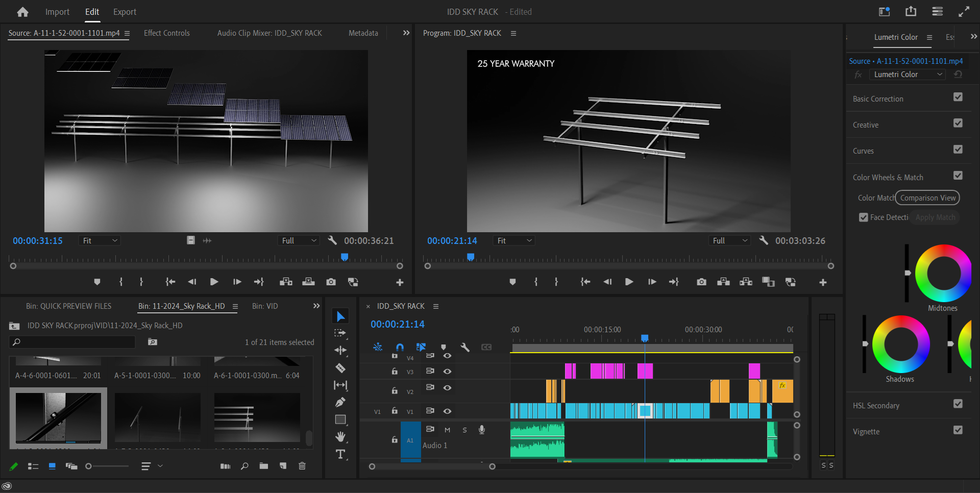Click the Shadows color wheel

pyautogui.click(x=900, y=344)
